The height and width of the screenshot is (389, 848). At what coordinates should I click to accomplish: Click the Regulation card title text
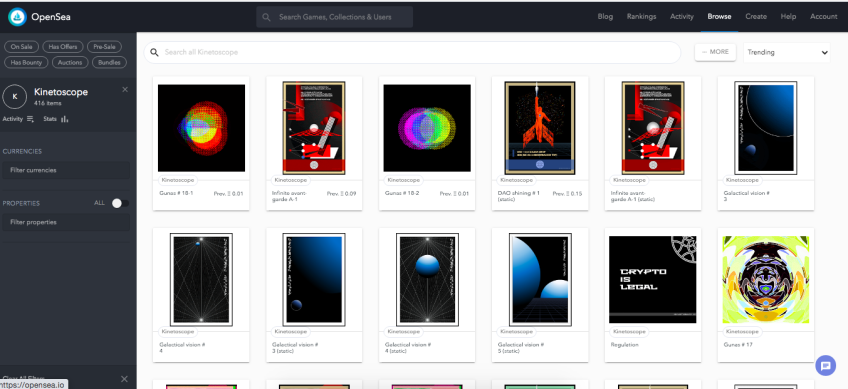[625, 345]
